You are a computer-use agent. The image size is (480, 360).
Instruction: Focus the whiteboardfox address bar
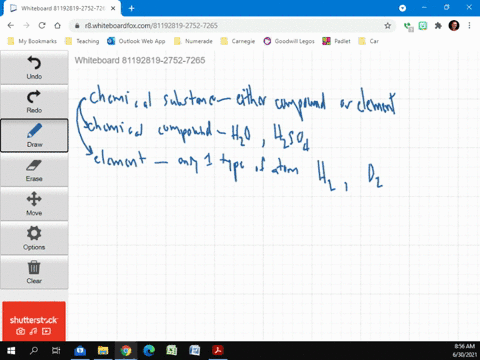(230, 26)
